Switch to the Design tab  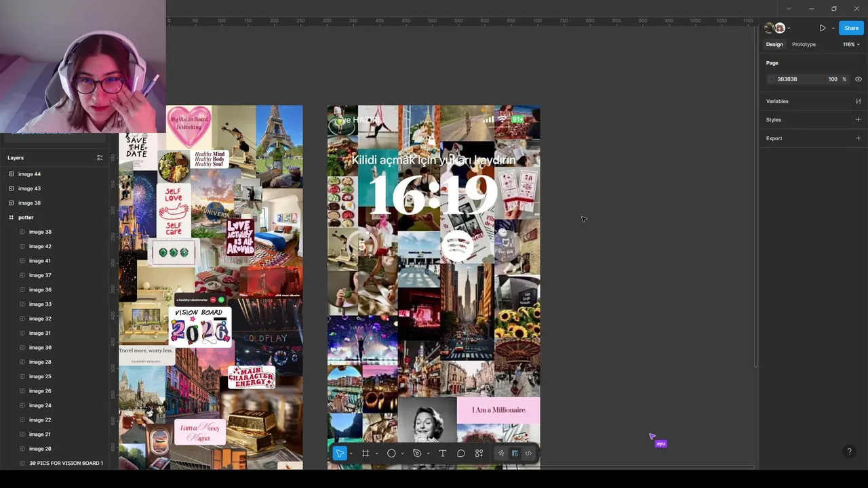(774, 44)
